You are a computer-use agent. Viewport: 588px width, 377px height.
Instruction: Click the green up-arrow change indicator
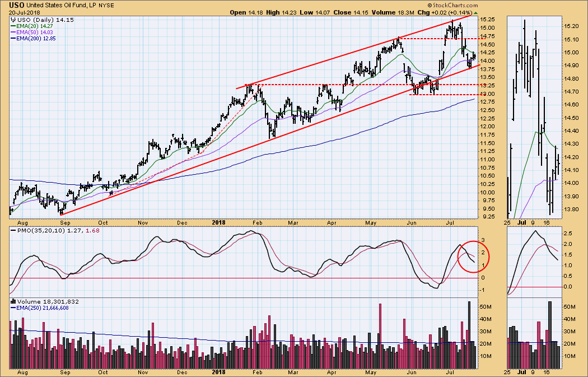click(475, 13)
